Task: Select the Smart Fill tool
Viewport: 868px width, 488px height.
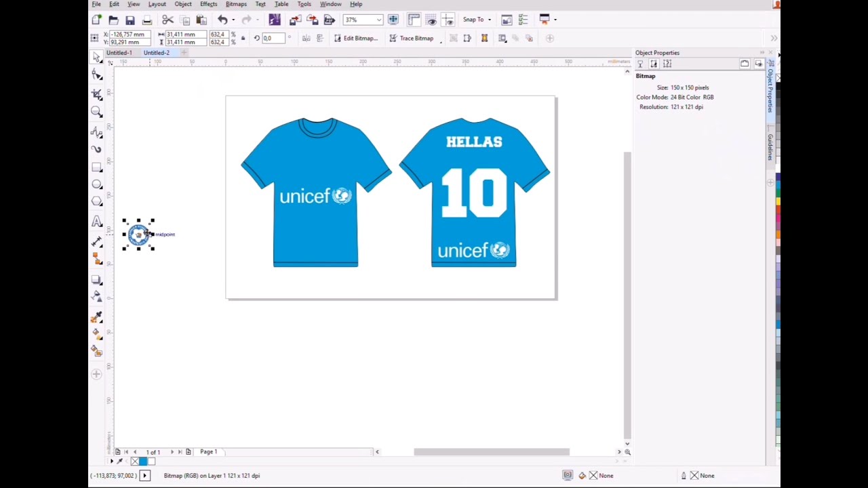Action: 96,351
